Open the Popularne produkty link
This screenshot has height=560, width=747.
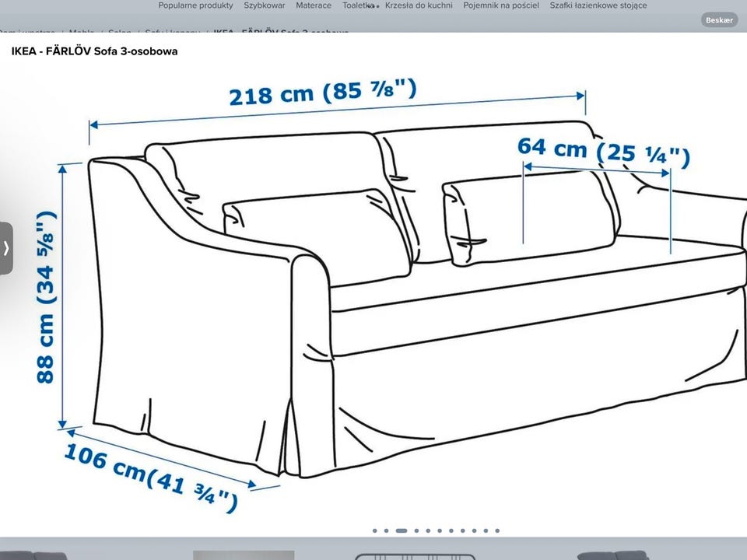point(195,5)
